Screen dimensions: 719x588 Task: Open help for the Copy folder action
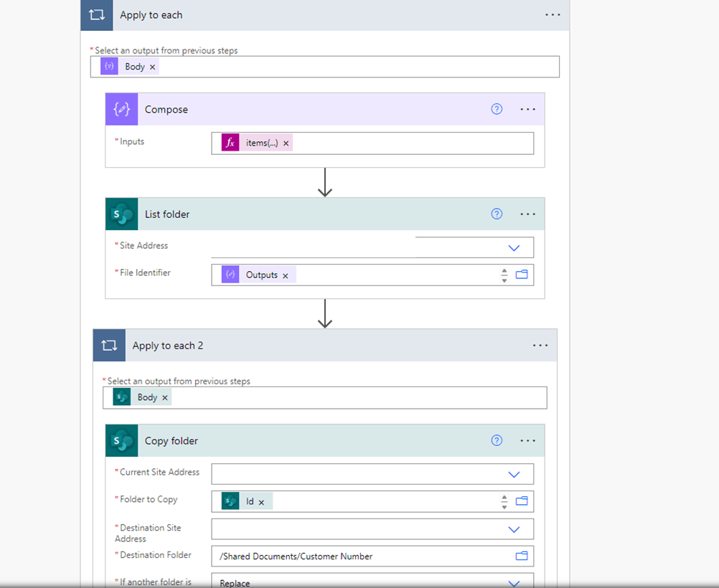(497, 440)
